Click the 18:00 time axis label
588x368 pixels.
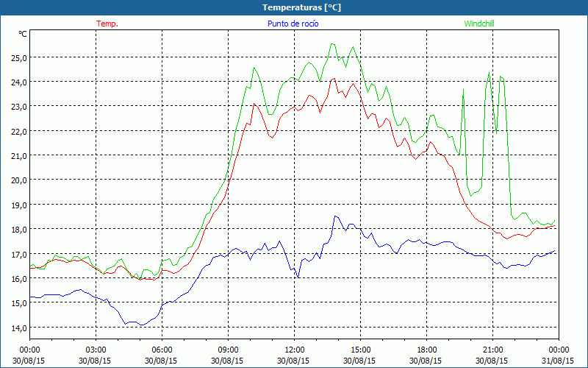point(427,350)
